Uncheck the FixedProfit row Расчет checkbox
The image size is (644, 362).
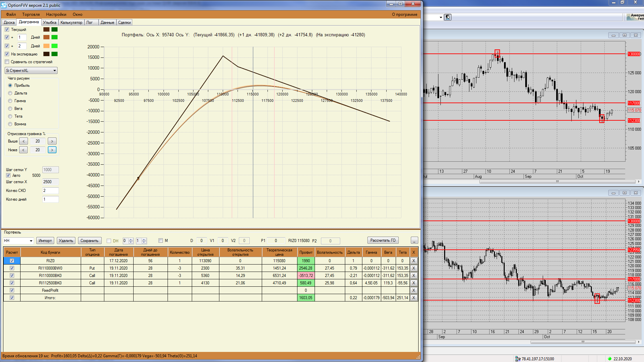(x=12, y=290)
